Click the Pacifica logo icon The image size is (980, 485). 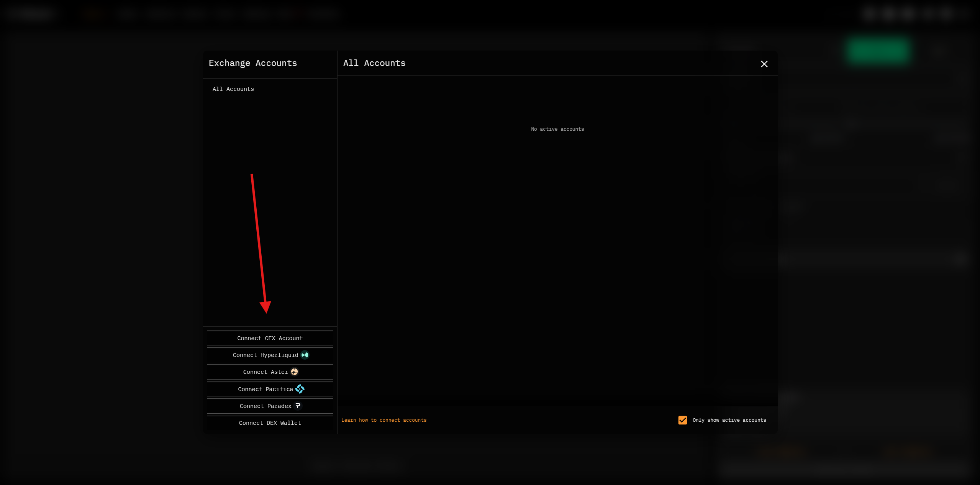click(300, 389)
